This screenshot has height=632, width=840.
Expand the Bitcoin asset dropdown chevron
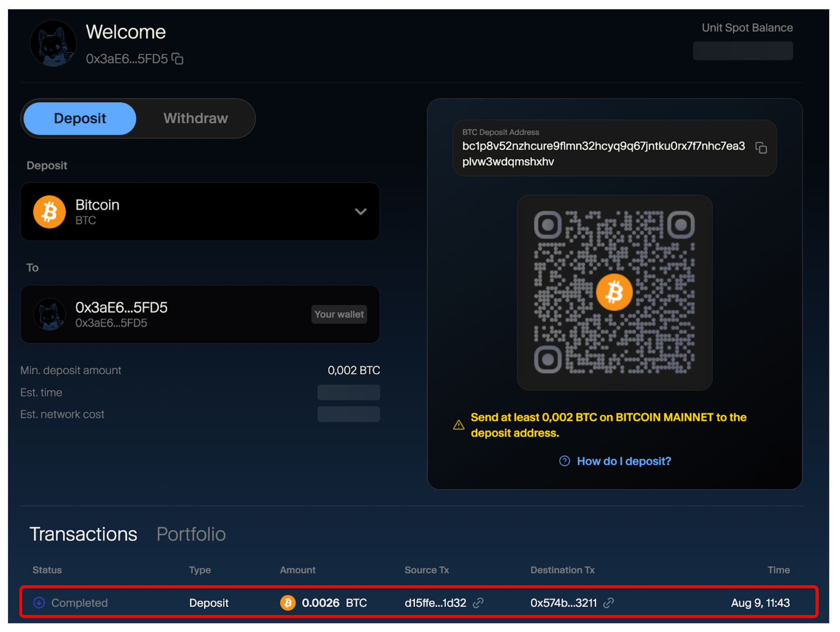[x=360, y=211]
